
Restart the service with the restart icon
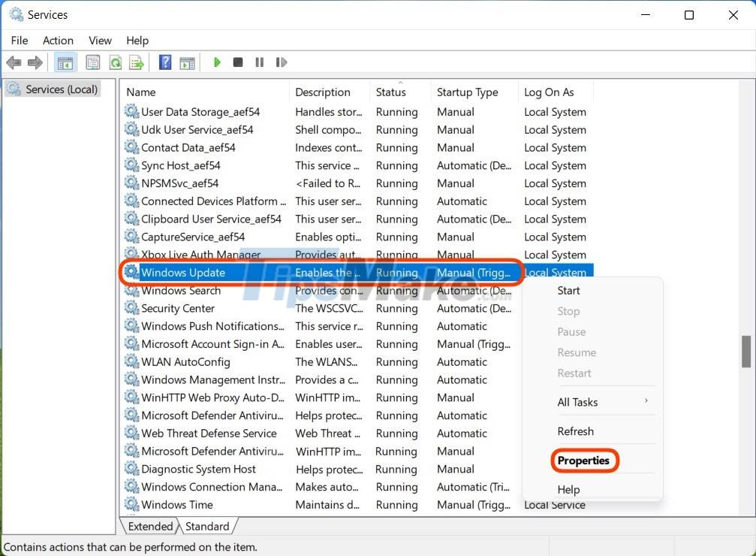pyautogui.click(x=282, y=62)
